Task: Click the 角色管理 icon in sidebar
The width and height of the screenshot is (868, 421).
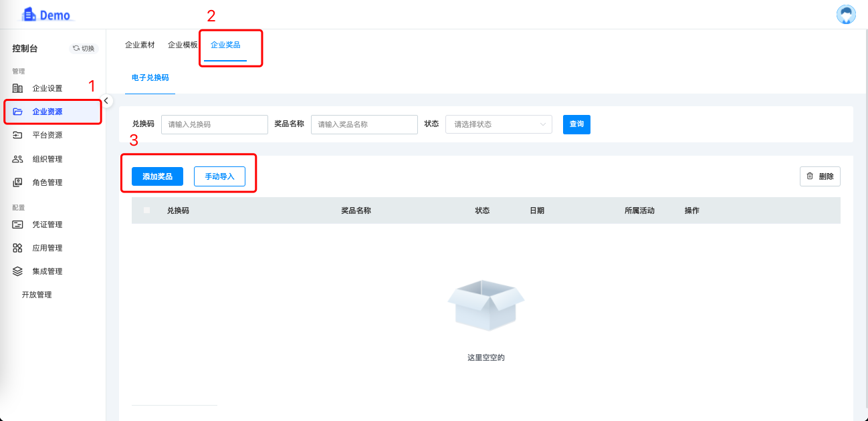Action: point(18,182)
